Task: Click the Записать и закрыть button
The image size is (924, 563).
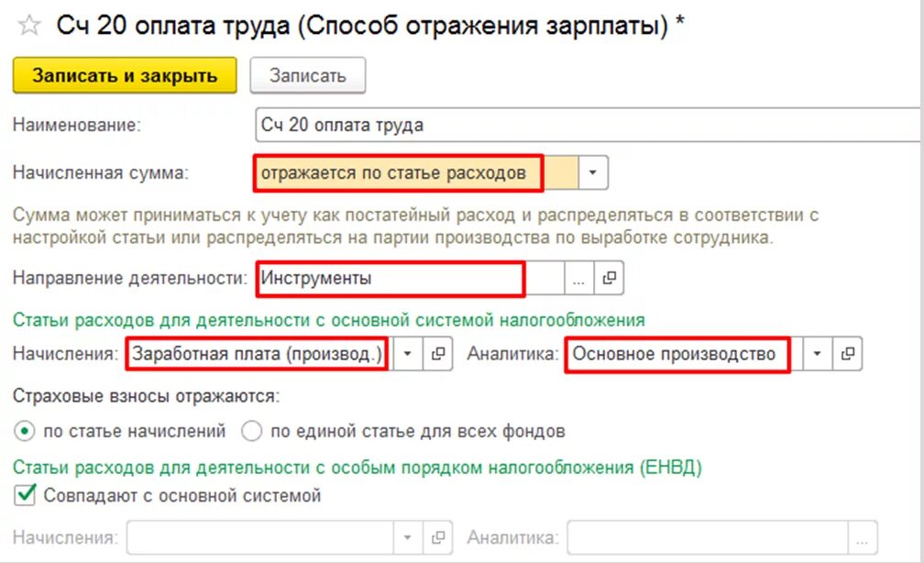Action: click(x=125, y=75)
